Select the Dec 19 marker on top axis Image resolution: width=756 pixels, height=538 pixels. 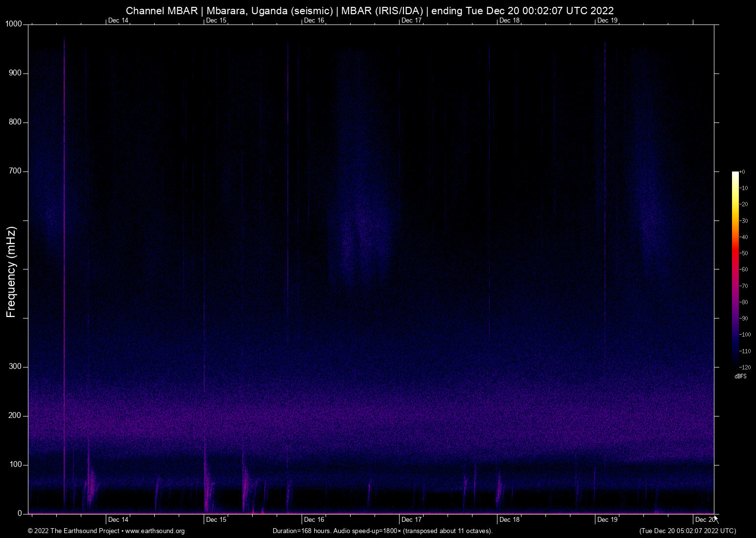coord(607,20)
